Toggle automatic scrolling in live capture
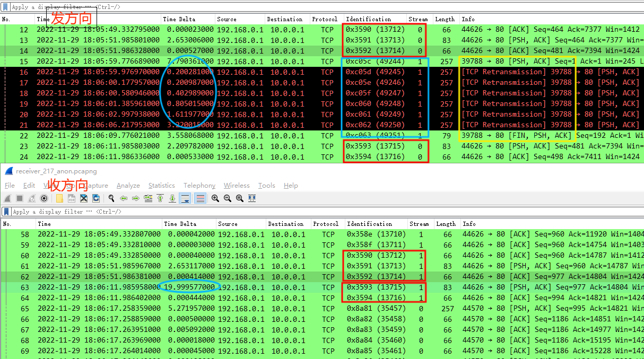This screenshot has height=359, width=644. click(186, 198)
